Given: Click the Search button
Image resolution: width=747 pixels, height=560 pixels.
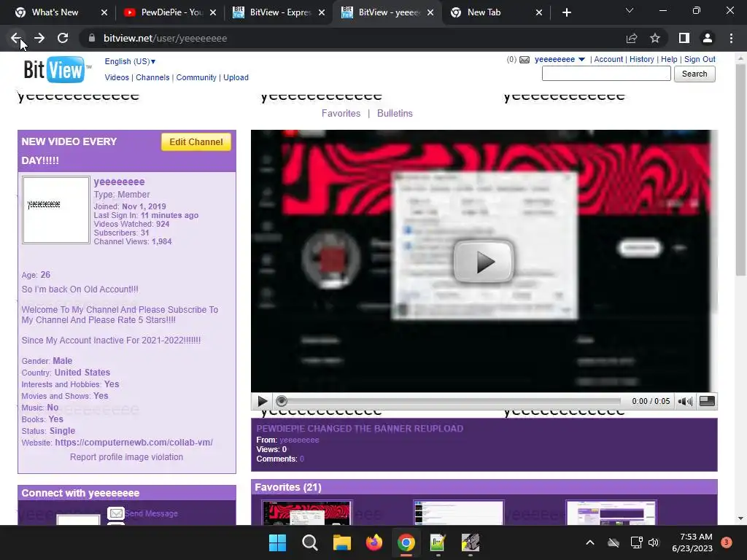Looking at the screenshot, I should tap(694, 74).
